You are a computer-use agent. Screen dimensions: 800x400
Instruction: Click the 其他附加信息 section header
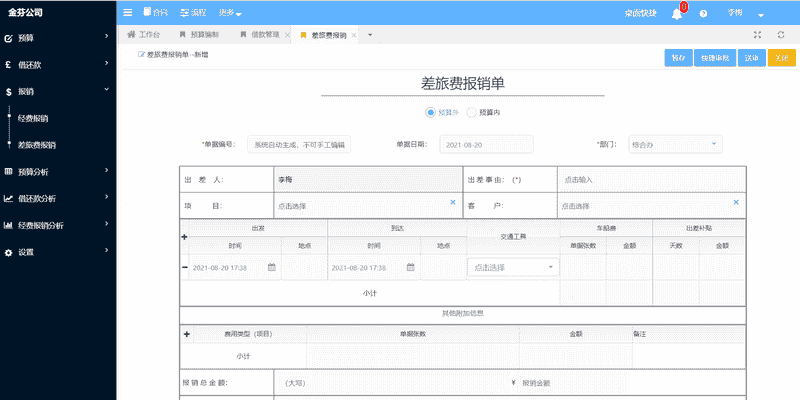click(463, 313)
